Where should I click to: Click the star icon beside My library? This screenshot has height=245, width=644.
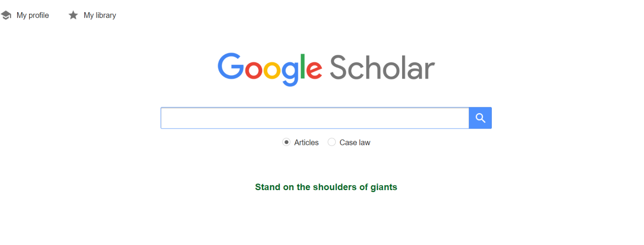pos(73,15)
